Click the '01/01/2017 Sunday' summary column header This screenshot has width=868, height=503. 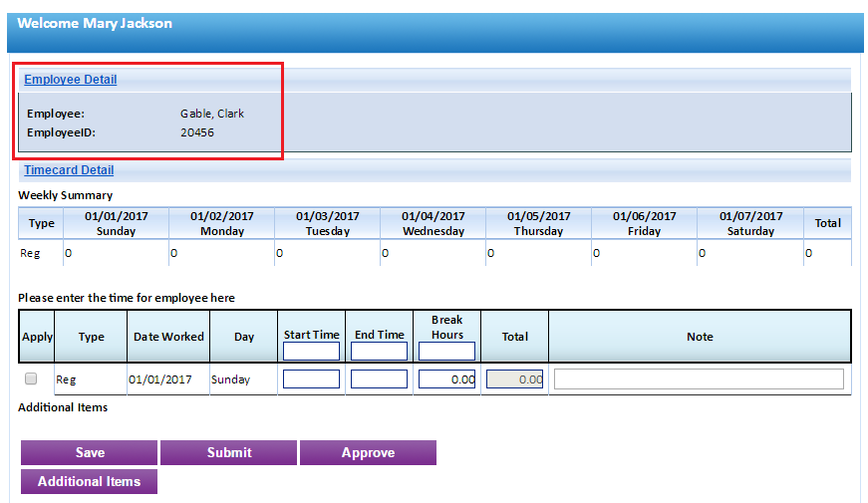click(x=117, y=223)
